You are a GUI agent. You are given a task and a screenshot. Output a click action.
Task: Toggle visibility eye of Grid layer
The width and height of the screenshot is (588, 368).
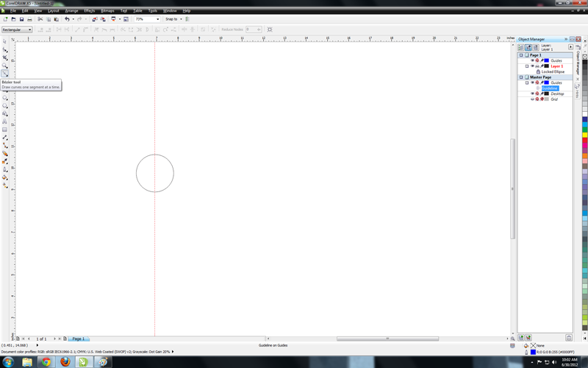point(532,99)
